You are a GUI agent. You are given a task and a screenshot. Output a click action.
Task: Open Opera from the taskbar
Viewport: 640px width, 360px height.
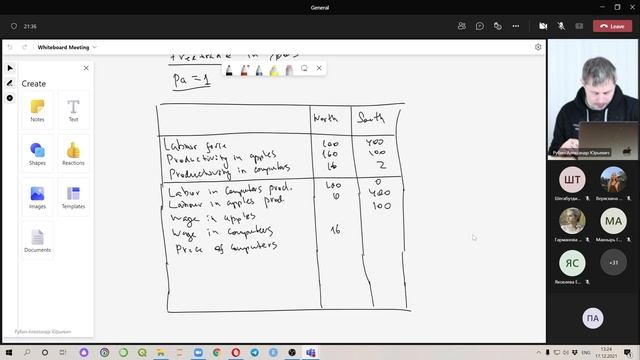point(236,352)
